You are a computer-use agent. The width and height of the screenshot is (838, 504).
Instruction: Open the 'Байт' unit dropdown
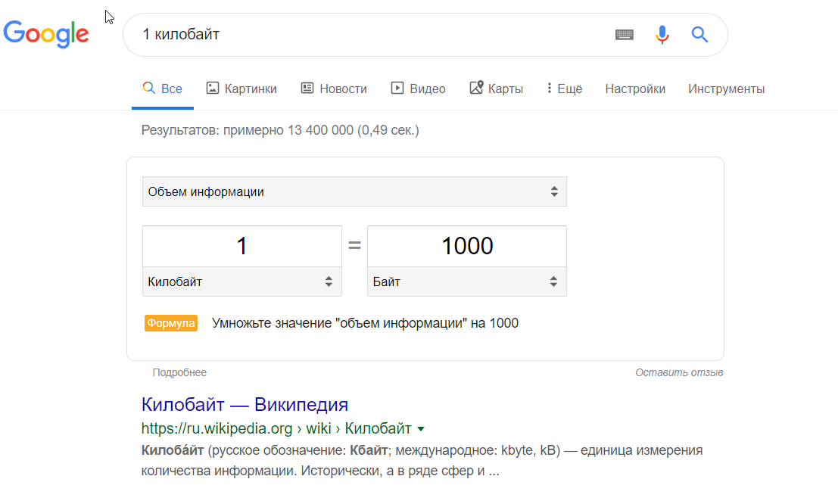click(467, 282)
